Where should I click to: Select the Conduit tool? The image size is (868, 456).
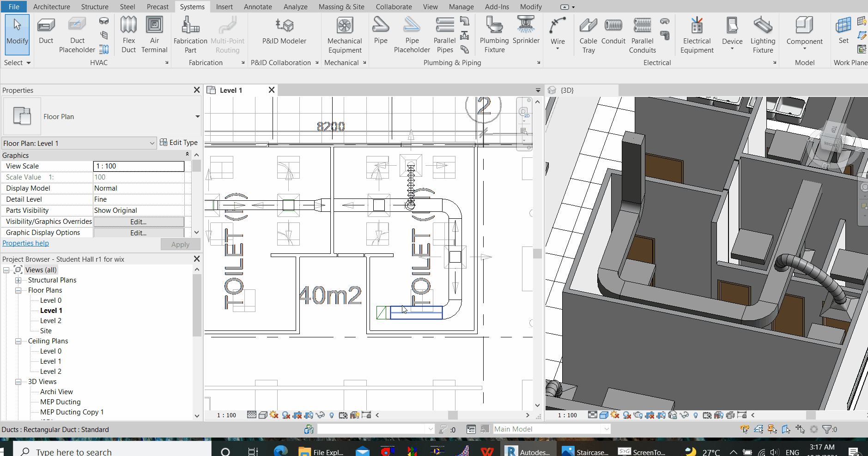pos(613,30)
